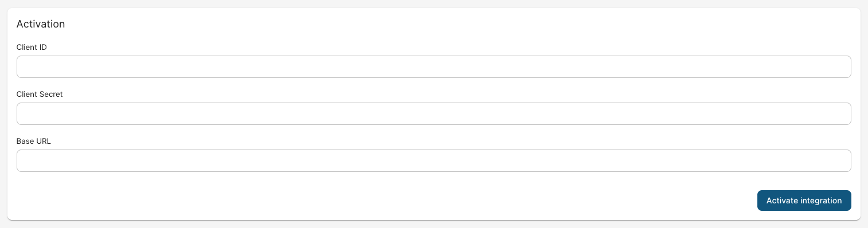Image resolution: width=868 pixels, height=228 pixels.
Task: Click the word URL in the label
Action: pyautogui.click(x=44, y=141)
